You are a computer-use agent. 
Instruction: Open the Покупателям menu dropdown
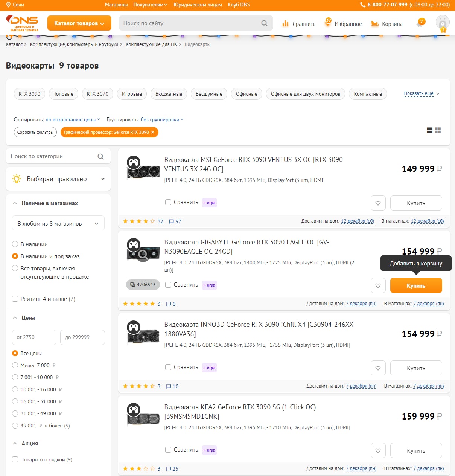click(x=150, y=5)
